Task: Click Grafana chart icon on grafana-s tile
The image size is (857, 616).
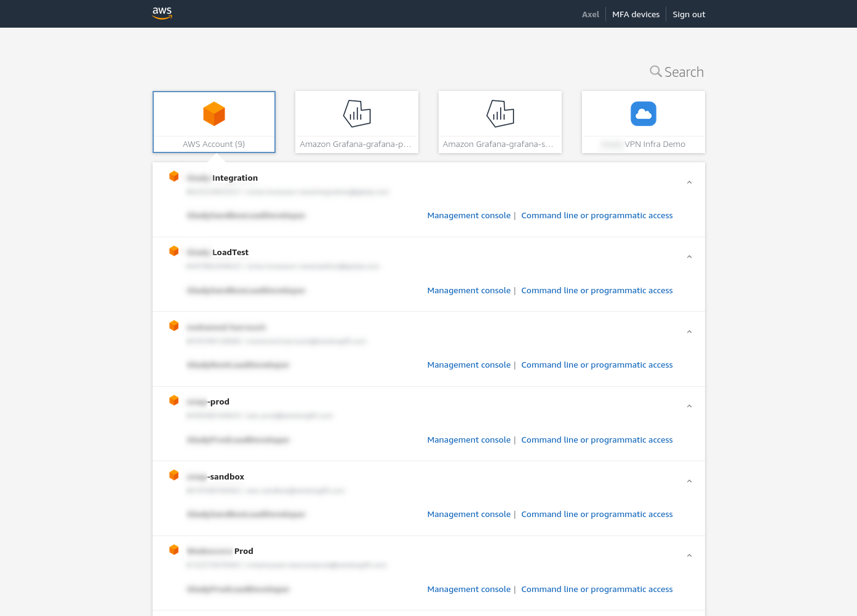Action: pos(500,114)
